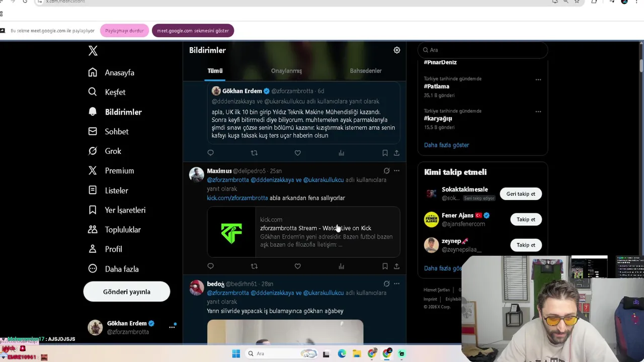Open Windows Start button in taskbar
Viewport: 644px width, 362px height.
[x=236, y=353]
